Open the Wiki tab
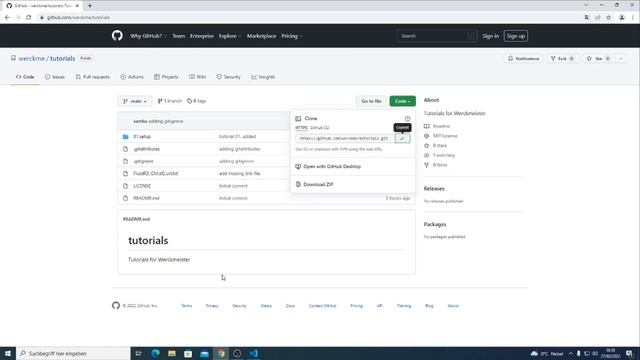Image resolution: width=640 pixels, height=360 pixels. (198, 77)
